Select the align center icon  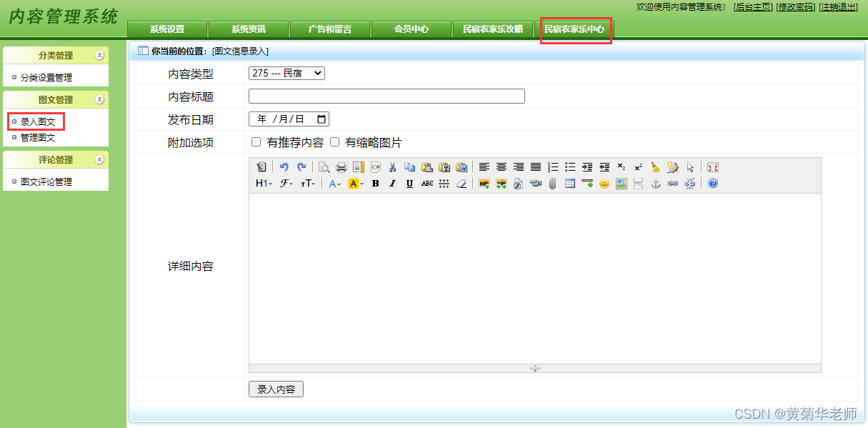coord(501,166)
